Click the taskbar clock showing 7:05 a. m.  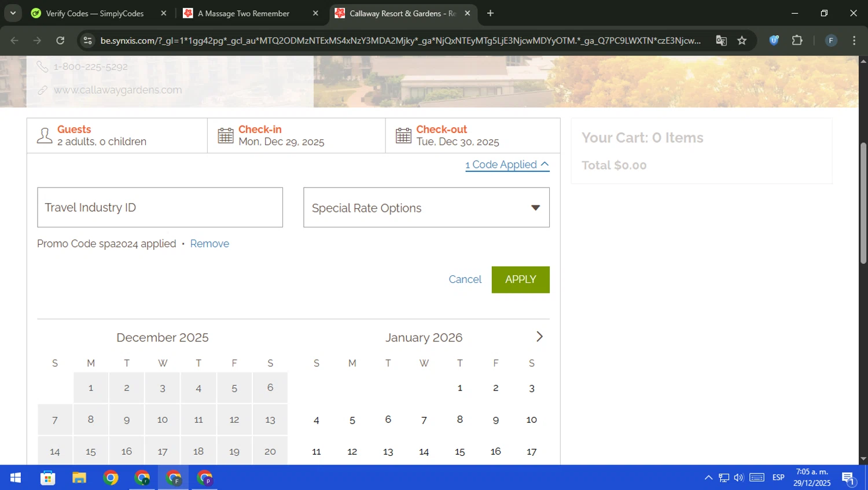tap(812, 478)
